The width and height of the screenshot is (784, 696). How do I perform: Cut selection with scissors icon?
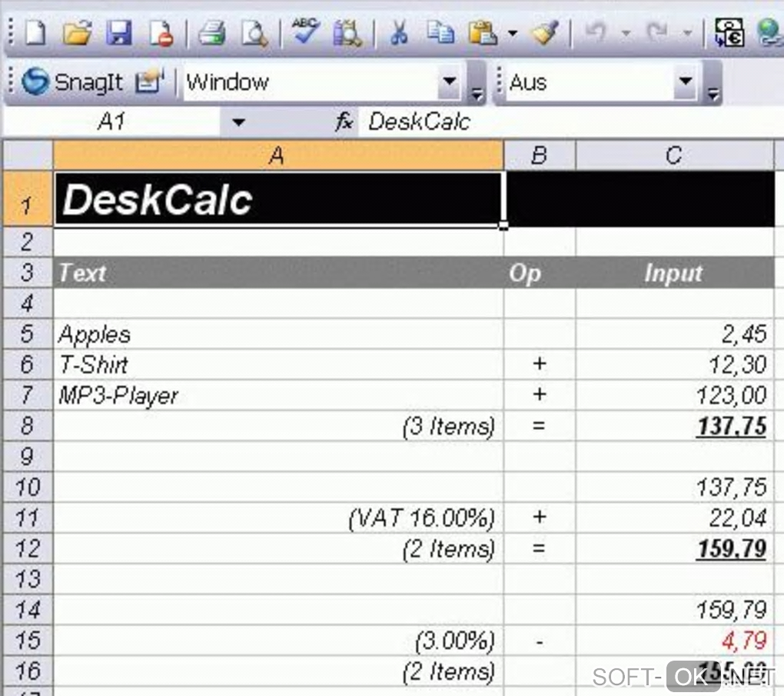tap(398, 33)
